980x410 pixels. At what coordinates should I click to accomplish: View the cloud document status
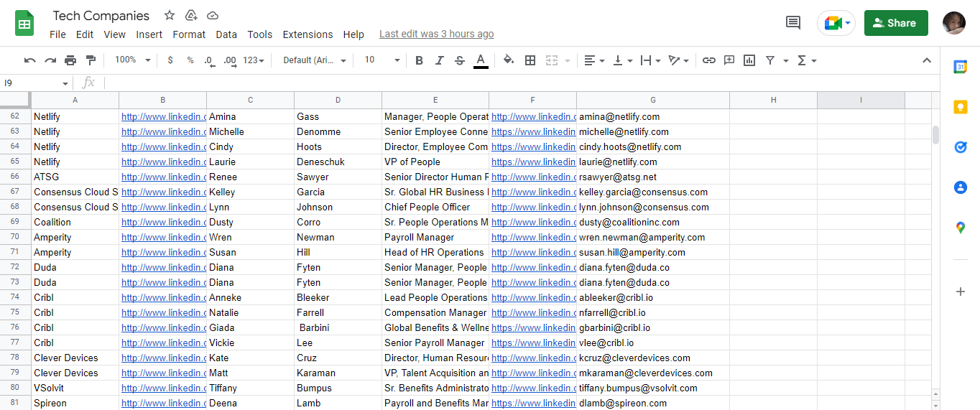[x=213, y=15]
